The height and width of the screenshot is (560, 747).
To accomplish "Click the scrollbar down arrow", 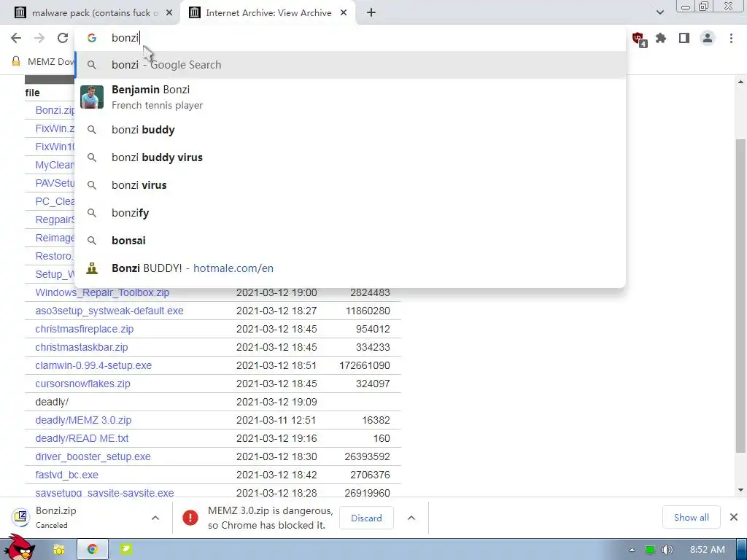I will pos(740,490).
